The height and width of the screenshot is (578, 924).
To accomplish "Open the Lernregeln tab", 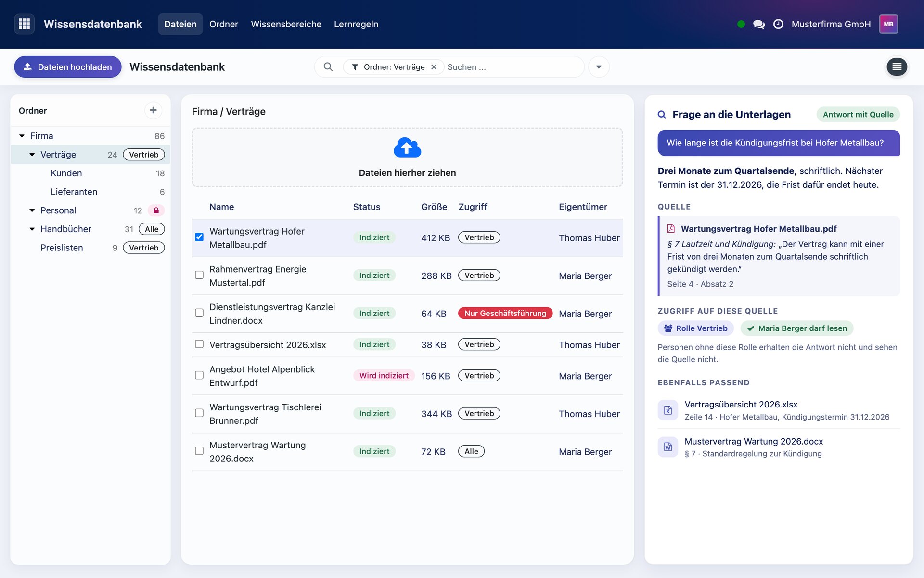I will (356, 24).
